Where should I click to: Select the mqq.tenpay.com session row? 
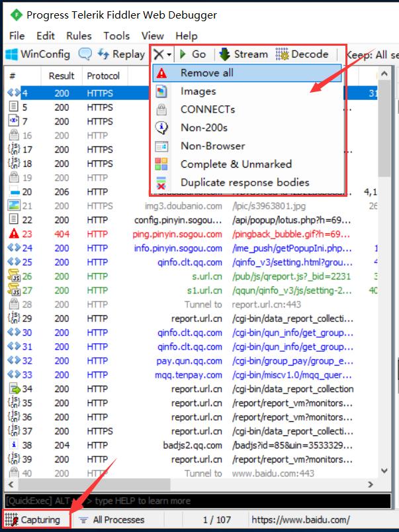point(191,374)
